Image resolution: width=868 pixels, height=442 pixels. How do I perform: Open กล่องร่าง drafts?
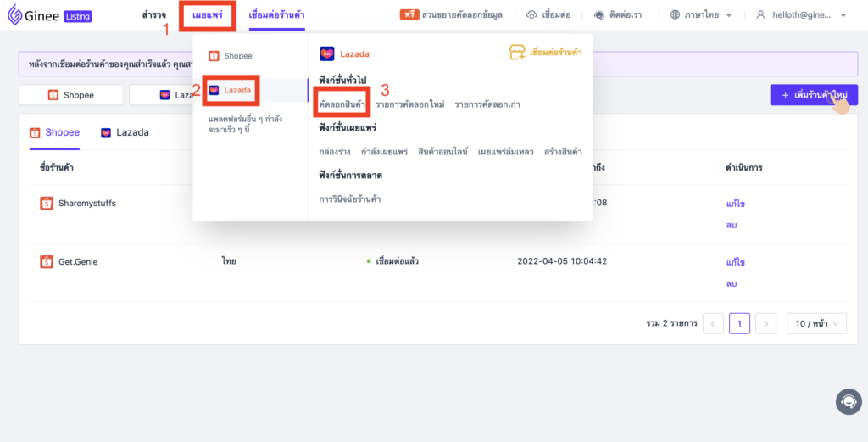coord(334,151)
